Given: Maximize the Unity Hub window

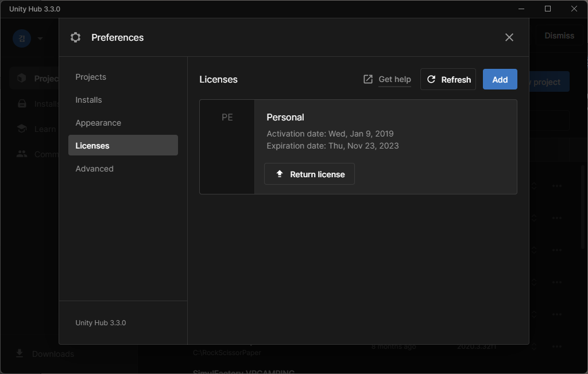Looking at the screenshot, I should pos(547,9).
